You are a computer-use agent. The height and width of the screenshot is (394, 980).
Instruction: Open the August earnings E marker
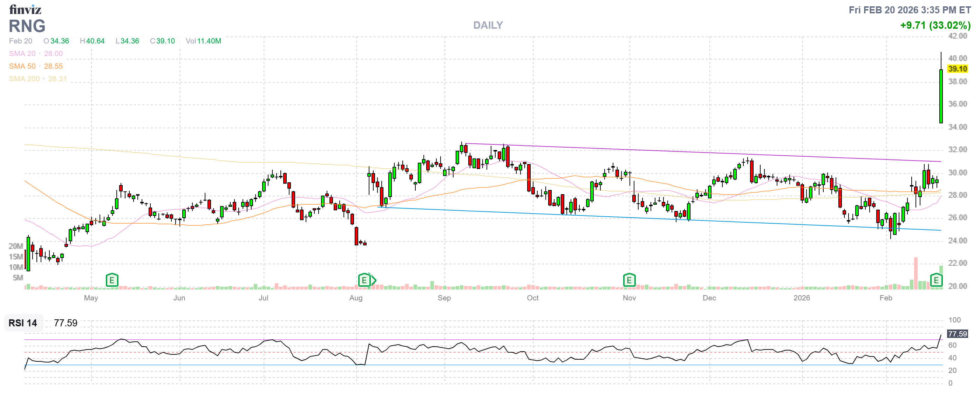coord(365,280)
